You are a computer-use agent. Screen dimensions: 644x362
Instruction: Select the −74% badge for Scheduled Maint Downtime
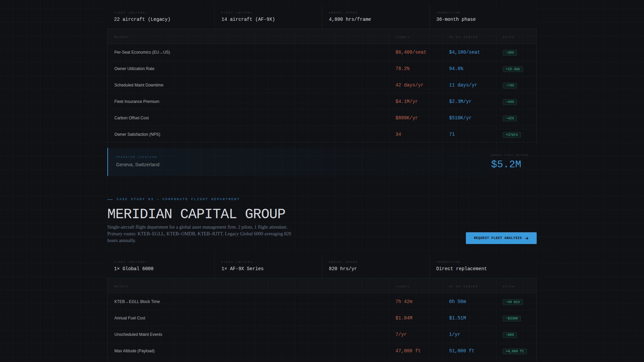(509, 85)
